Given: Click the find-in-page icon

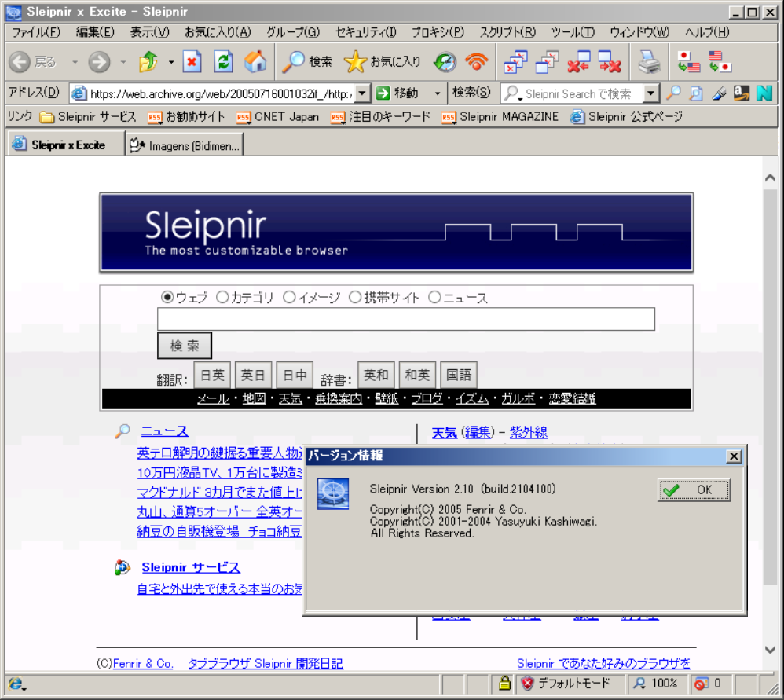Looking at the screenshot, I should pos(696,93).
